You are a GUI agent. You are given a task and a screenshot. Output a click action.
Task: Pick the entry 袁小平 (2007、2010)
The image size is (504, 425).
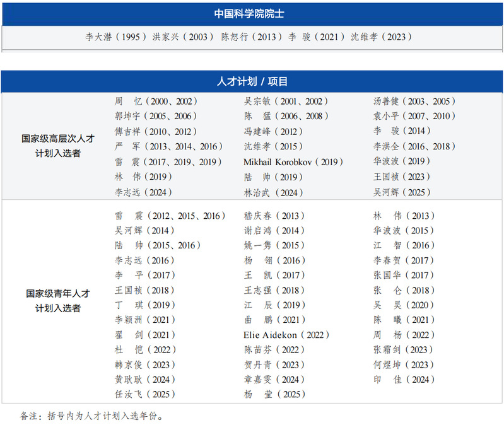[x=414, y=116]
